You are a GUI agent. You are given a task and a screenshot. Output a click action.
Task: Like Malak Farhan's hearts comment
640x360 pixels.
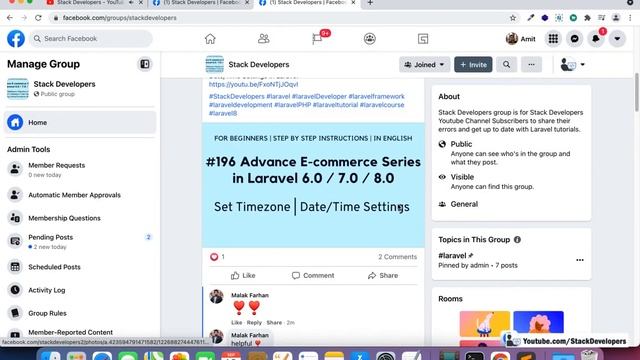tap(237, 322)
